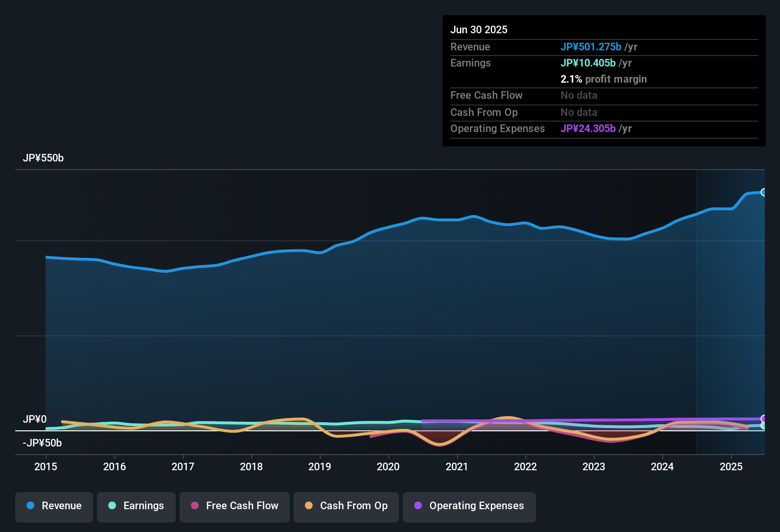Select the blue Revenue legend dot
Screen dimensions: 780x532
tap(30, 506)
